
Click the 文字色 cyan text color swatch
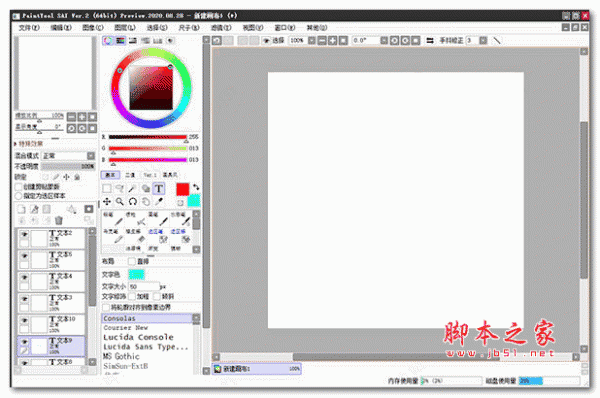pos(137,274)
